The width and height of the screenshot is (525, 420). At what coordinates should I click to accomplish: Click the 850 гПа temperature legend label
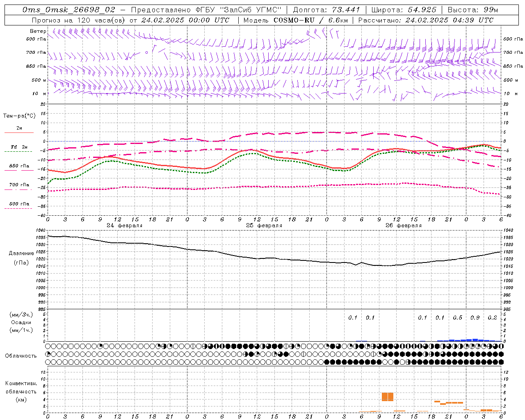(19, 166)
